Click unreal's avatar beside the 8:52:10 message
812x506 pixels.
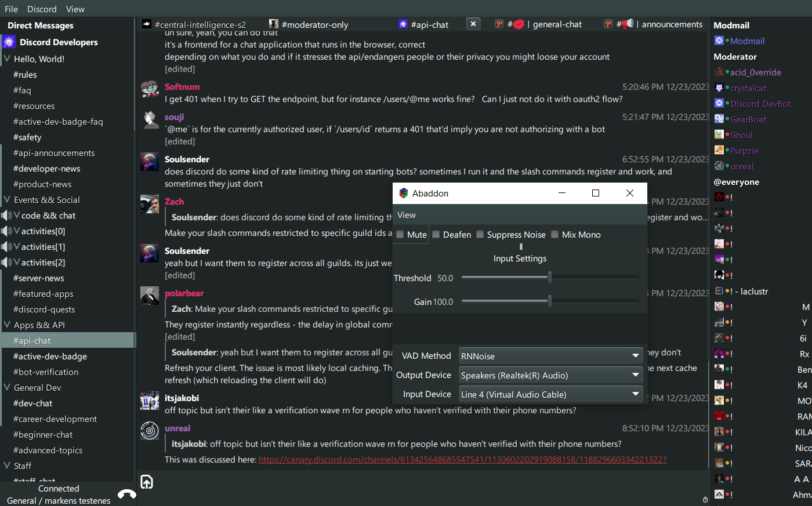pos(150,431)
